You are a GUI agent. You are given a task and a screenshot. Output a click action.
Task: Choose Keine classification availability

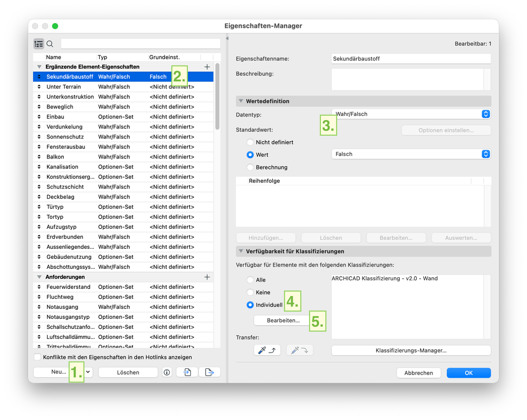[x=250, y=292]
